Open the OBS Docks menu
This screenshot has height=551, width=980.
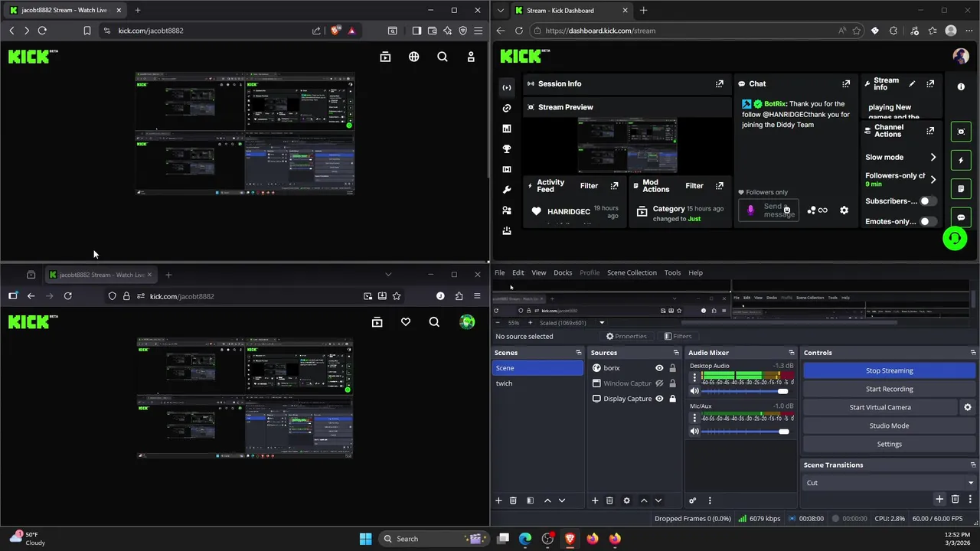point(563,272)
